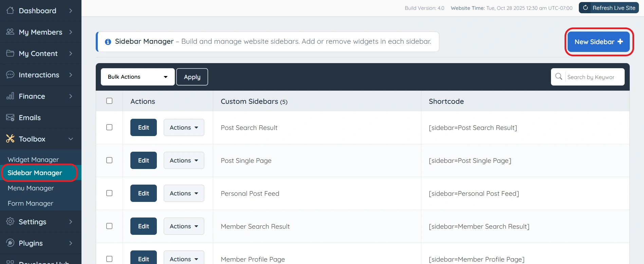Click the refresh icon in Refresh Live Site

point(585,8)
